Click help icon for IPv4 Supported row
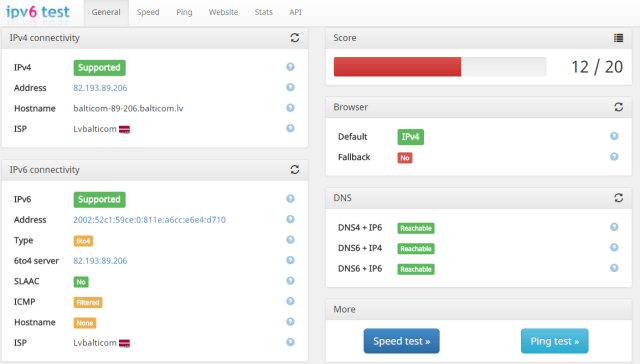The image size is (640, 364). [x=290, y=67]
